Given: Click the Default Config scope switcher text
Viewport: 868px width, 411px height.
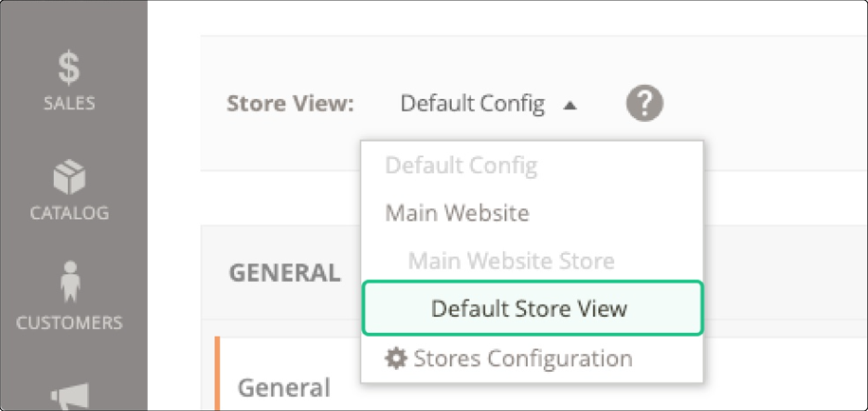Looking at the screenshot, I should pyautogui.click(x=473, y=104).
